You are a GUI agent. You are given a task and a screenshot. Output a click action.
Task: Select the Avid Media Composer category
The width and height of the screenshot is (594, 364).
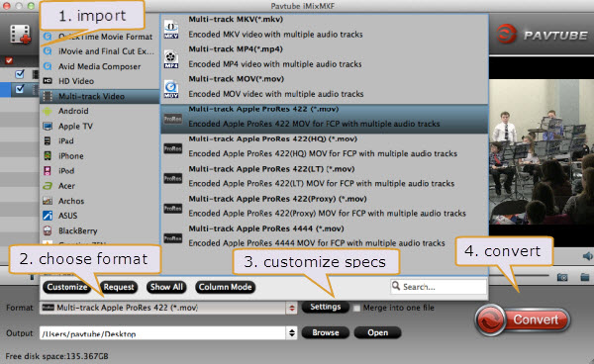coord(99,66)
